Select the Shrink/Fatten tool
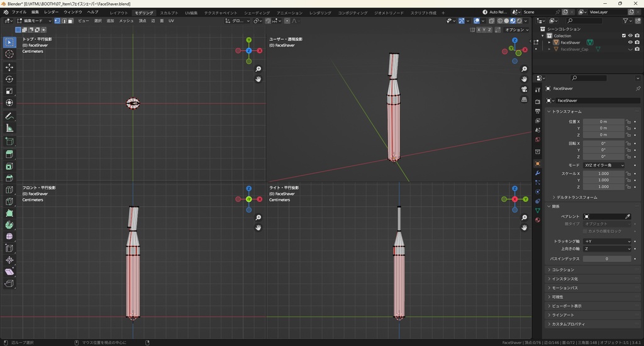 (9, 260)
